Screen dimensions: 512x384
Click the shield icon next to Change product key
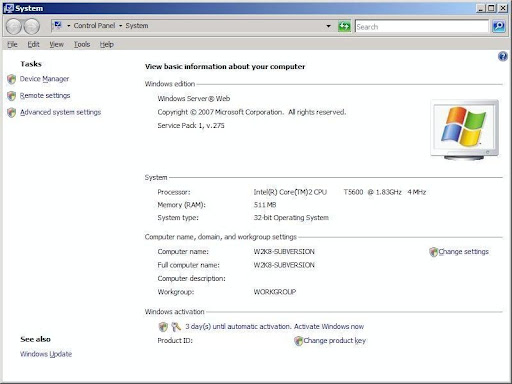pyautogui.click(x=298, y=341)
